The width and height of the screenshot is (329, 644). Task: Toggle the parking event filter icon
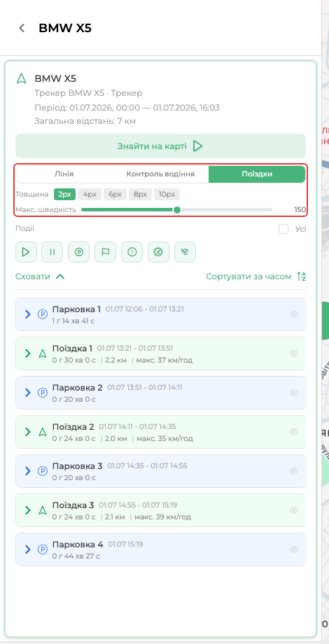(x=79, y=252)
